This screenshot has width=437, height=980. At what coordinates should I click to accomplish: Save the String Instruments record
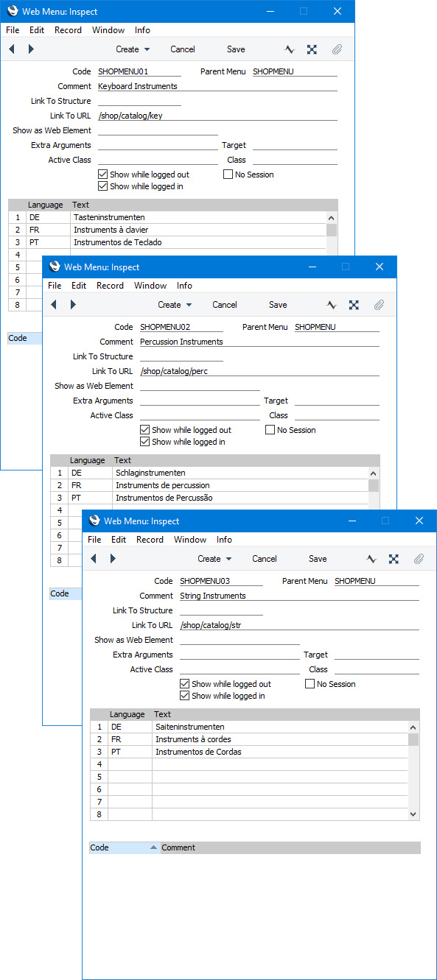[x=318, y=559]
